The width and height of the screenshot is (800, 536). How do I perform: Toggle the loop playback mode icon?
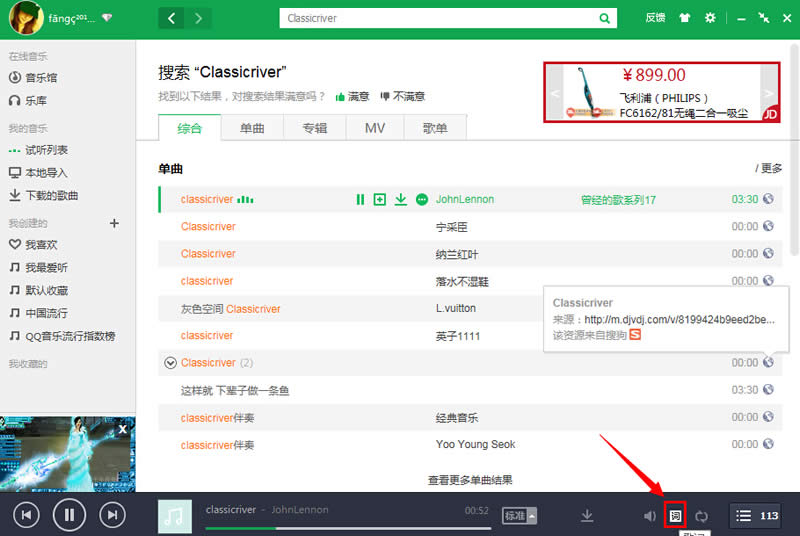coord(702,516)
